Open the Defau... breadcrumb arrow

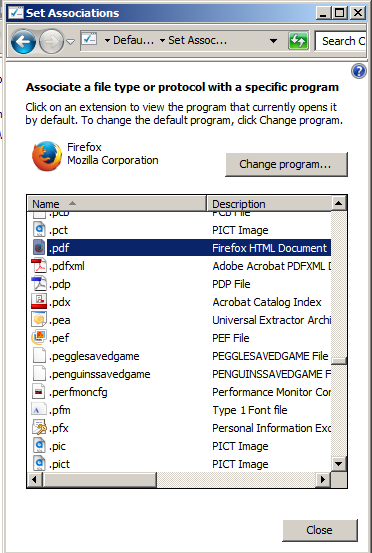tap(107, 41)
